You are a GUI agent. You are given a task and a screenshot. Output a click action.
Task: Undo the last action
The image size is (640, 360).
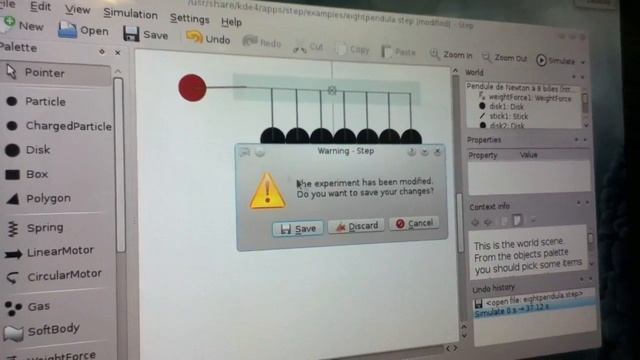(208, 39)
